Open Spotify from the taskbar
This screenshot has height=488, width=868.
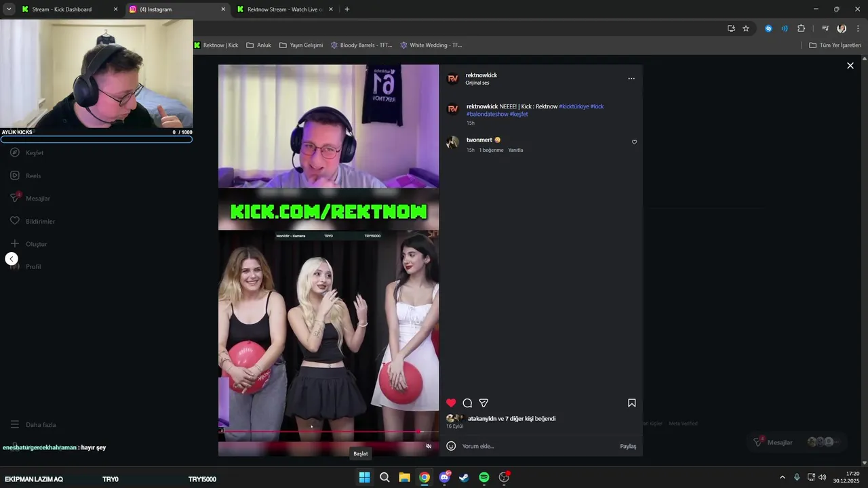484,477
